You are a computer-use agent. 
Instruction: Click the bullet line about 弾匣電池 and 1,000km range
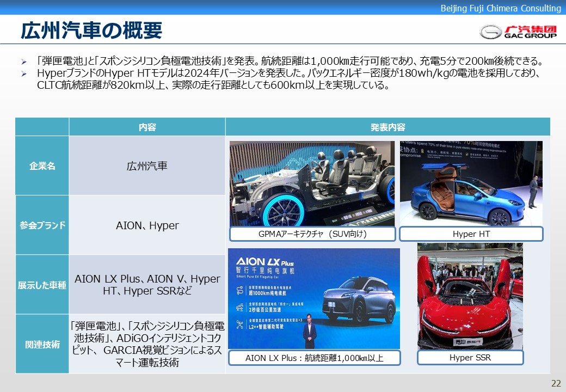(x=290, y=61)
